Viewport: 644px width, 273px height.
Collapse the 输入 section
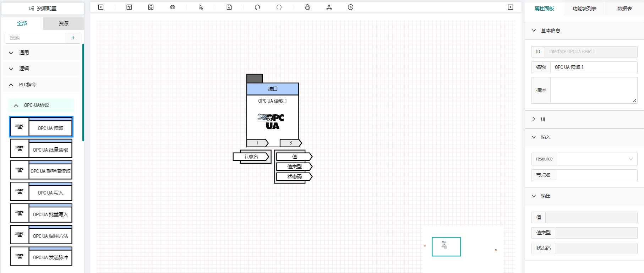(584, 137)
